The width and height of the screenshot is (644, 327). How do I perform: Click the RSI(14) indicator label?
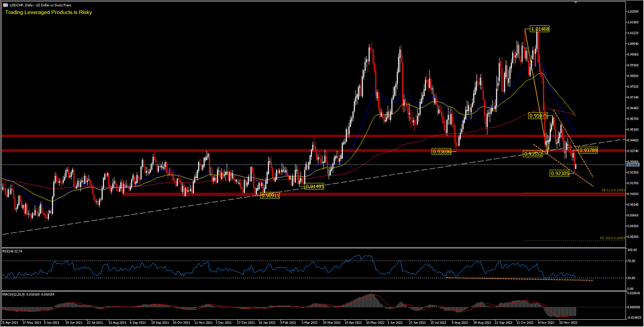(x=12, y=251)
